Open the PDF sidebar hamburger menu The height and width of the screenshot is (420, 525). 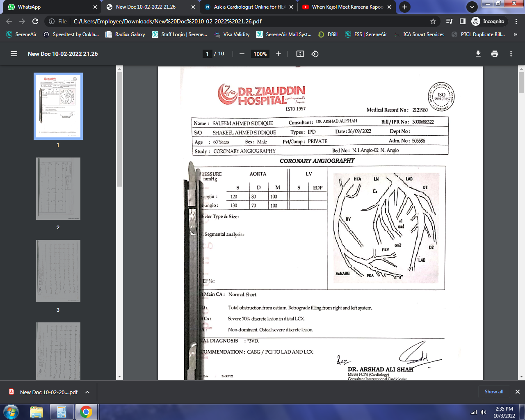[14, 54]
